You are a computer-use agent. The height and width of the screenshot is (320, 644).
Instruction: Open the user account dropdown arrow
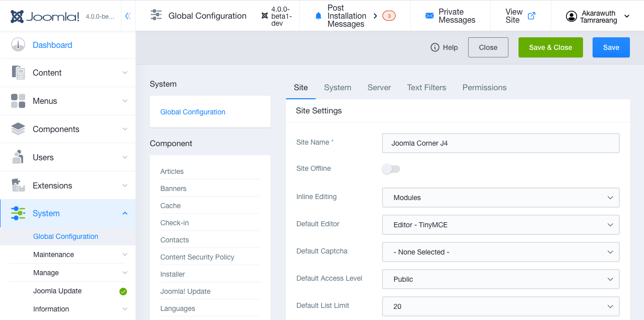627,16
